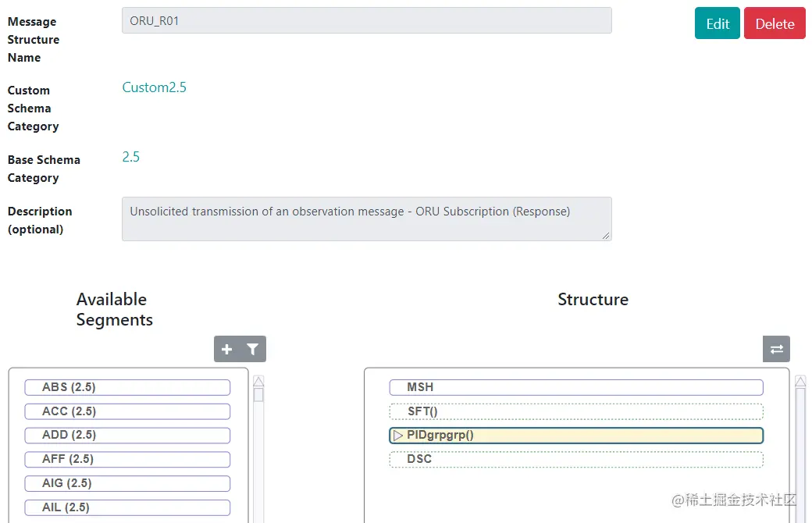The height and width of the screenshot is (523, 812).
Task: Select the AIL (2.5) segment
Action: click(127, 507)
